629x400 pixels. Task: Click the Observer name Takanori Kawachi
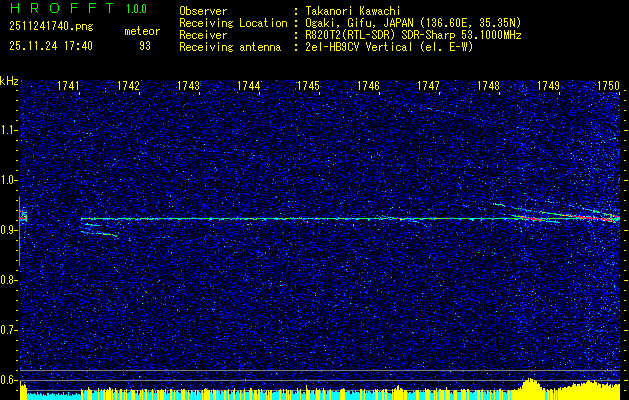(353, 11)
